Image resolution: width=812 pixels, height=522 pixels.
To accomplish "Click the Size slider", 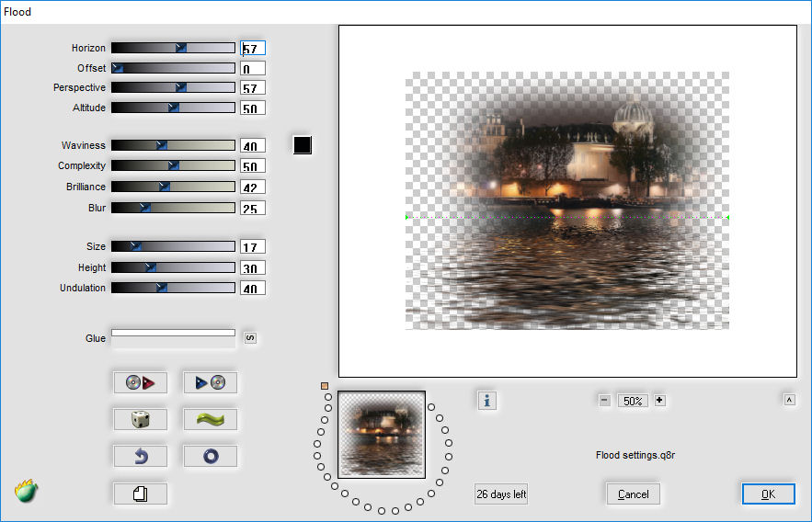I will [x=174, y=246].
